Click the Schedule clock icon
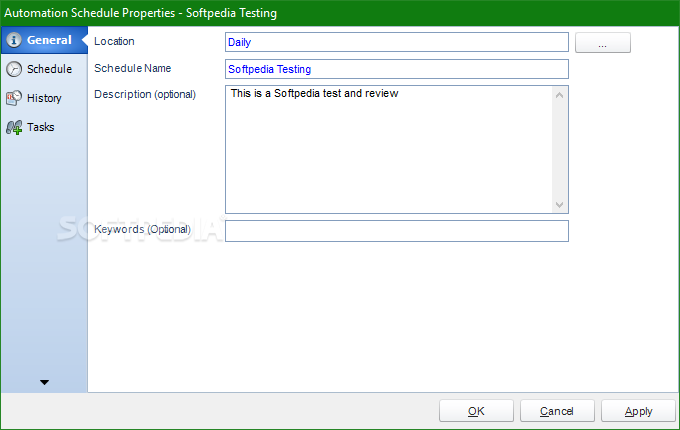 (x=14, y=69)
